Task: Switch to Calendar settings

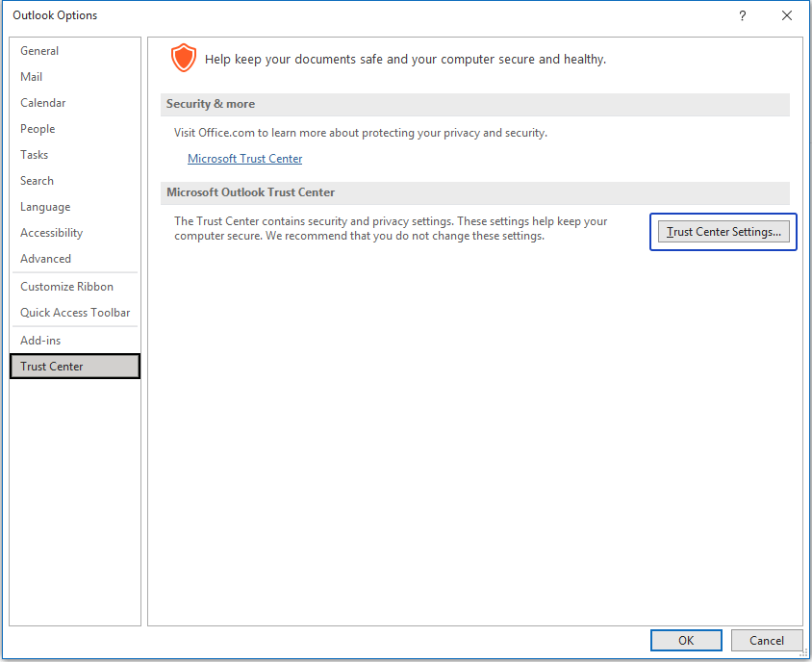Action: (42, 102)
